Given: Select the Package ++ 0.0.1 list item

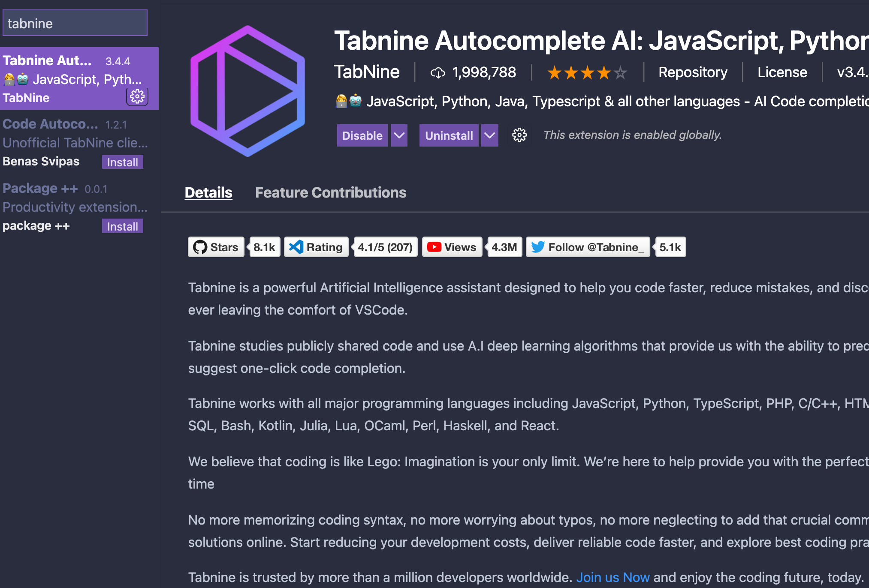Looking at the screenshot, I should tap(79, 207).
